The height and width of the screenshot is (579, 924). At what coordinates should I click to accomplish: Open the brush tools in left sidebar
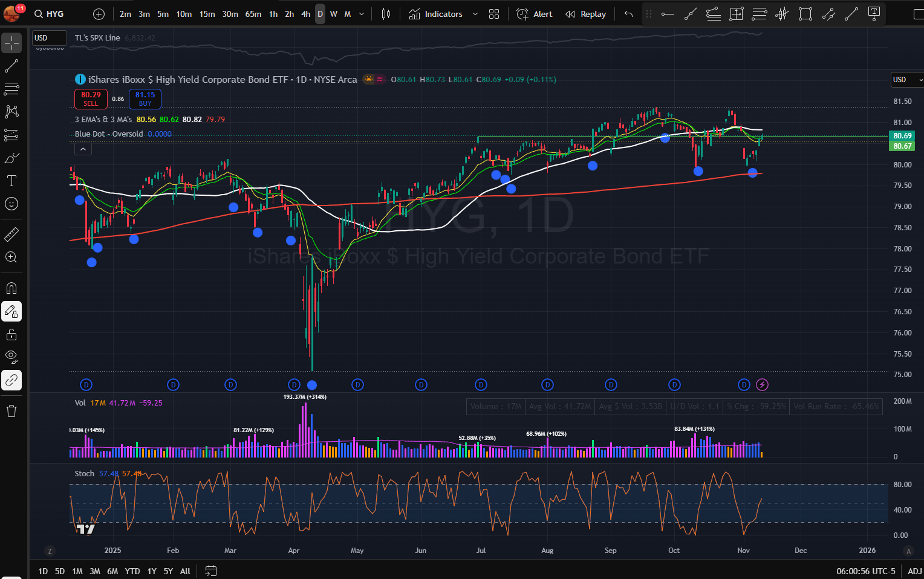(11, 158)
